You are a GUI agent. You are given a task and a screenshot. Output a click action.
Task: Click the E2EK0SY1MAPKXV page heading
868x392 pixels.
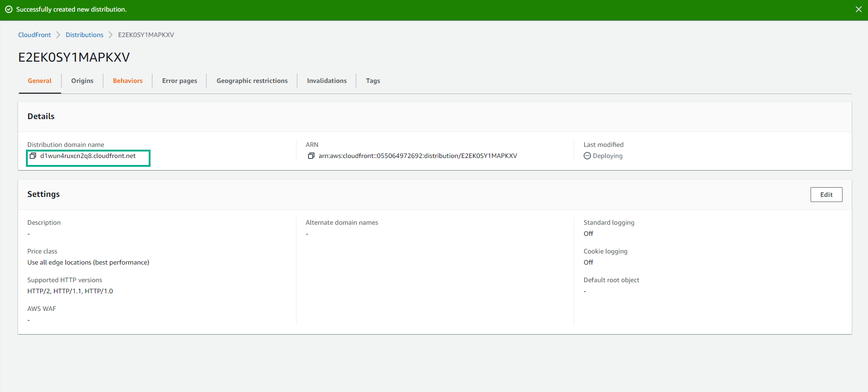point(74,57)
